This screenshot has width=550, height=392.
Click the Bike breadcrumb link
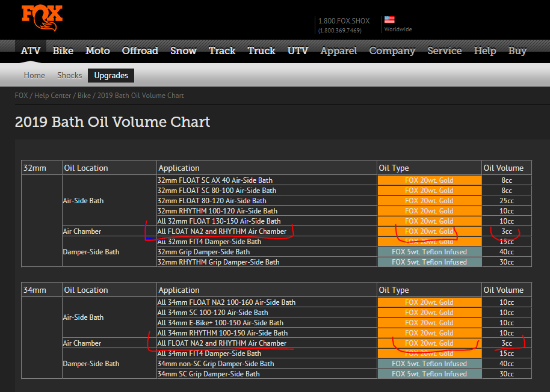(84, 96)
